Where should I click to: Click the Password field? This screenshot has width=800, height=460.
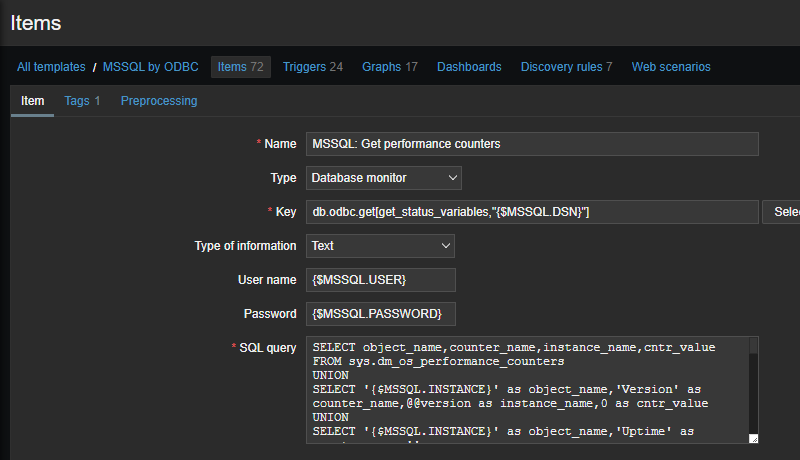380,314
